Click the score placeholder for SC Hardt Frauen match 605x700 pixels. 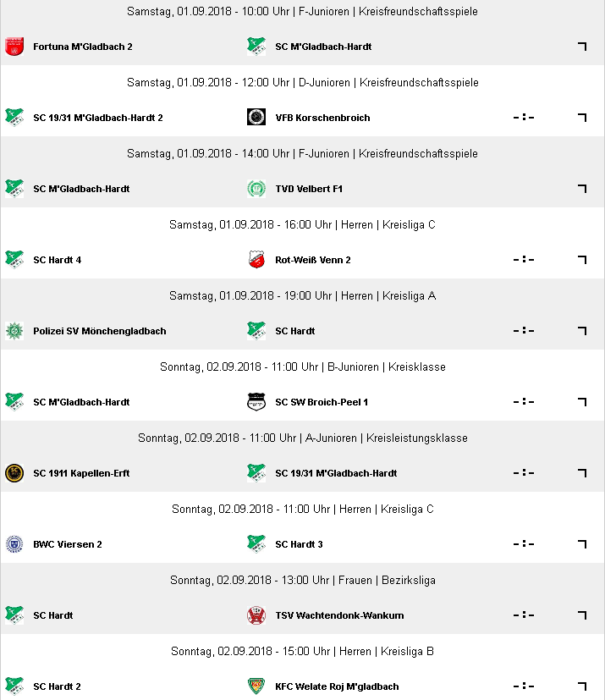(524, 615)
